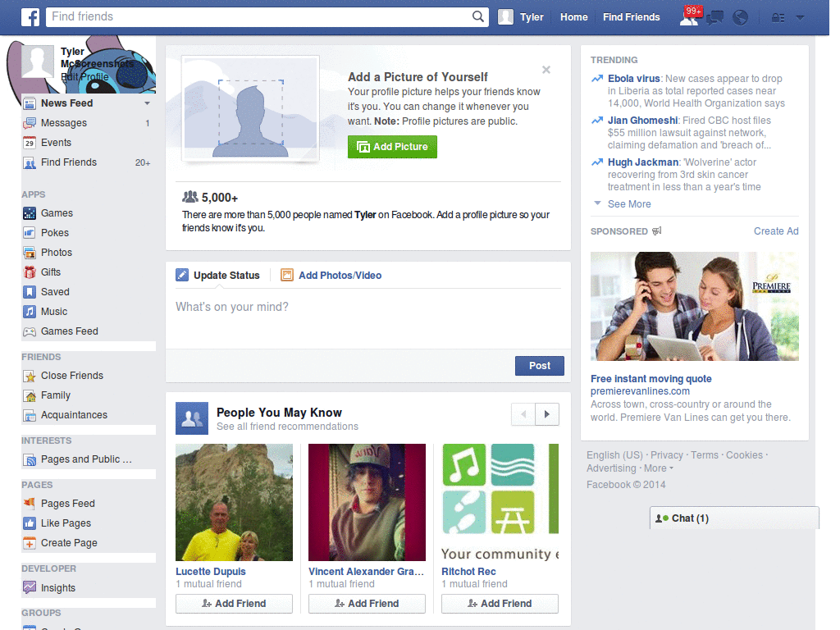The width and height of the screenshot is (840, 630).
Task: Open the Premiere moving ad image
Action: click(694, 307)
